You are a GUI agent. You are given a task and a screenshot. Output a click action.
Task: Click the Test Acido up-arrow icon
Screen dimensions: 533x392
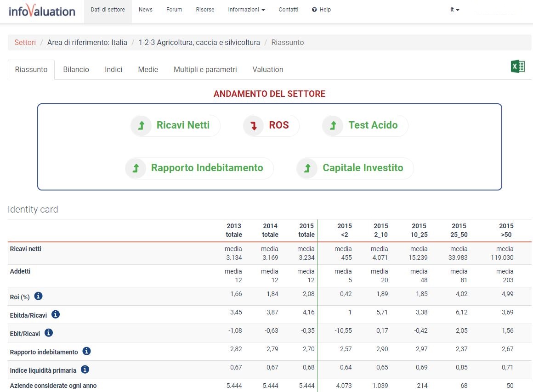tap(333, 126)
